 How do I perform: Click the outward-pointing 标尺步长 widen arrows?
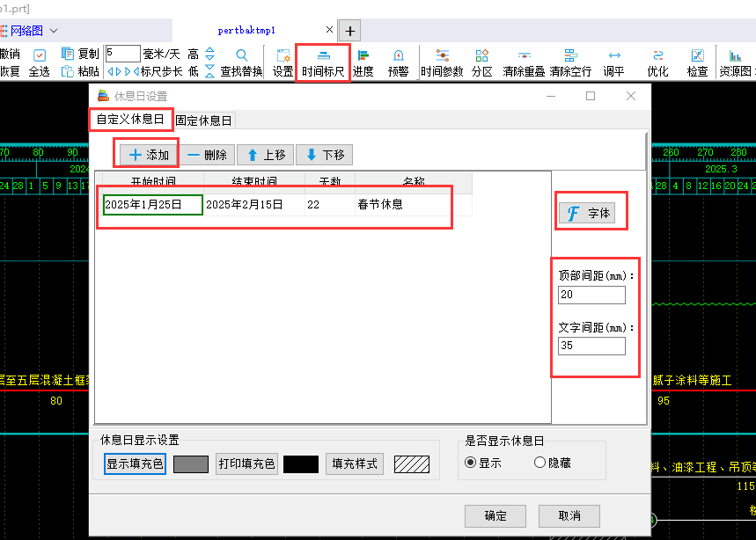coord(114,72)
